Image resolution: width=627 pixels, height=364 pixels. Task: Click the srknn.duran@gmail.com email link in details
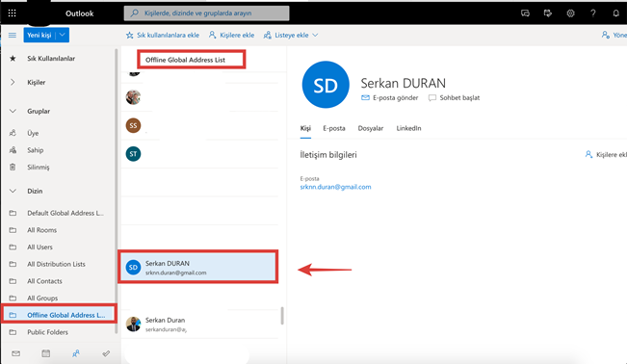pos(335,187)
